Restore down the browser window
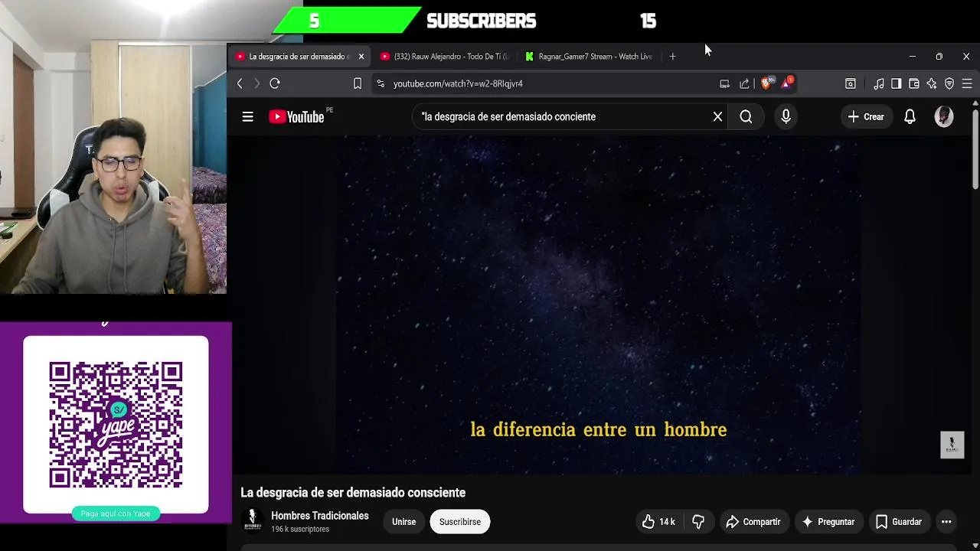Screen dimensions: 980x551 tap(939, 57)
